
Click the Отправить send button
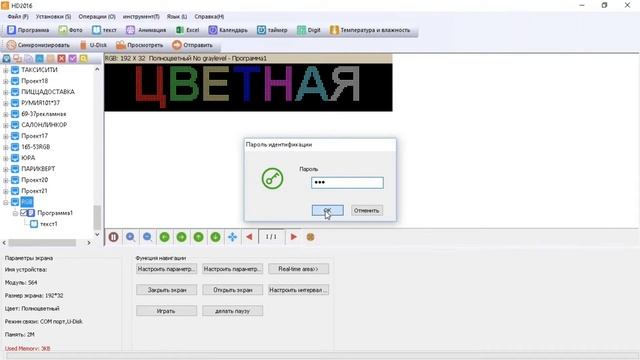[192, 45]
